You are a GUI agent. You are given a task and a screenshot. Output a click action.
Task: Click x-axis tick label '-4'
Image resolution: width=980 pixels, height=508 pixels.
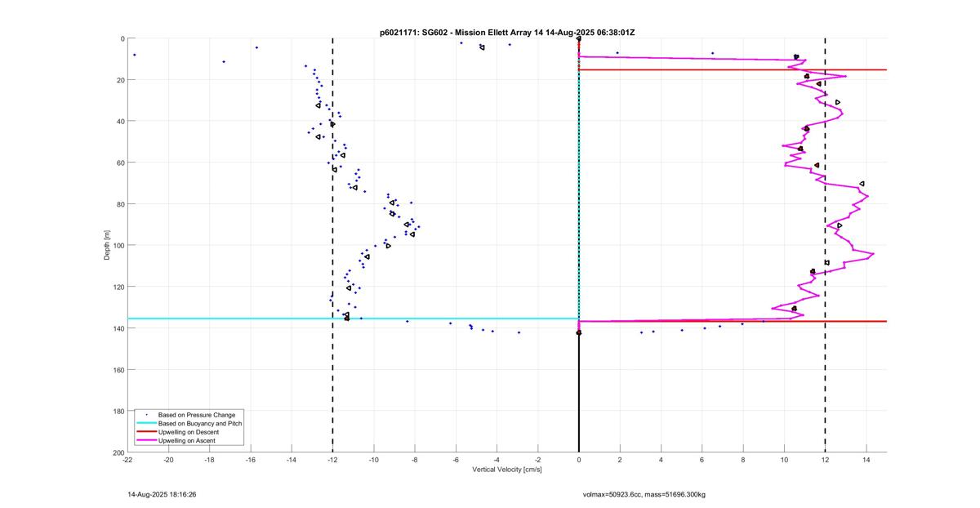[x=497, y=460]
